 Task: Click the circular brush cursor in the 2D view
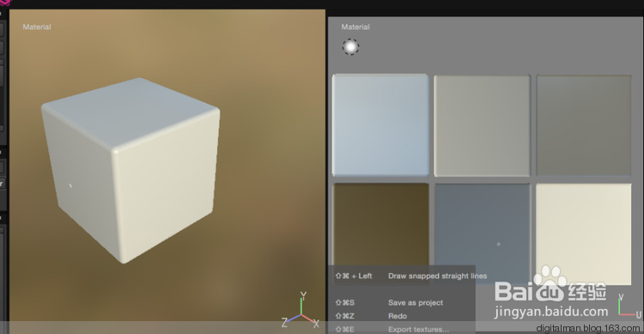(350, 47)
